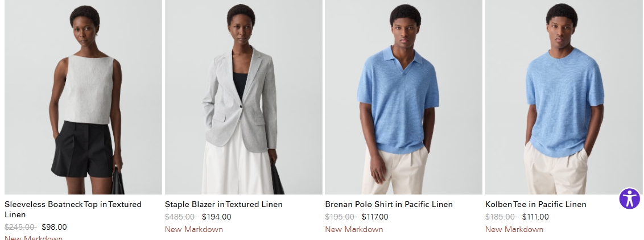This screenshot has height=240, width=644.
Task: Open Kolben Tee in Pacific Linen link
Action: click(535, 204)
